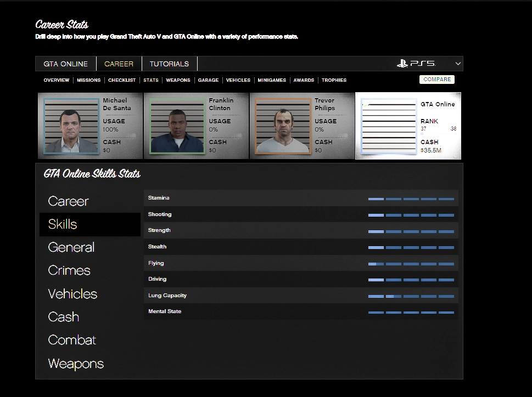The width and height of the screenshot is (532, 397).
Task: Click the Lung Capacity skill bar
Action: pyautogui.click(x=411, y=296)
